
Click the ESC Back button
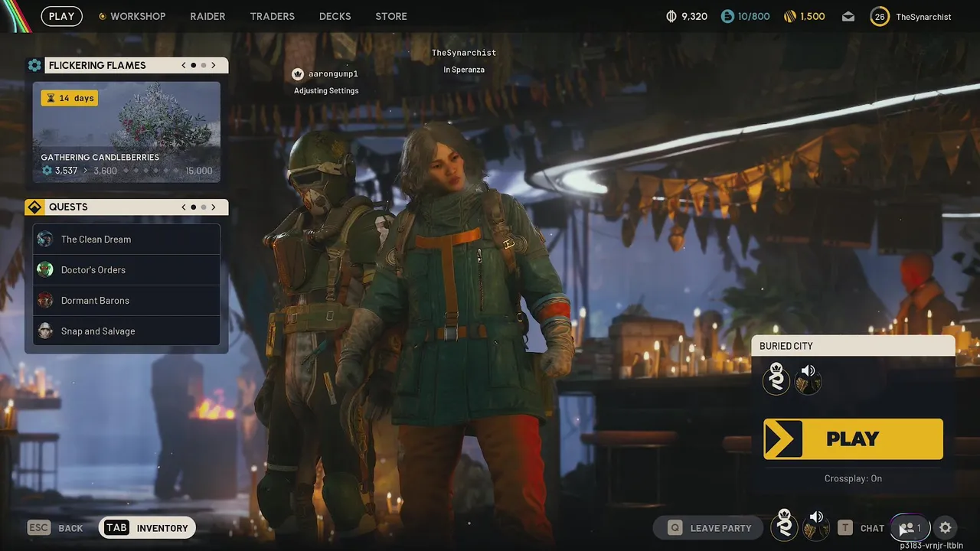pyautogui.click(x=55, y=528)
